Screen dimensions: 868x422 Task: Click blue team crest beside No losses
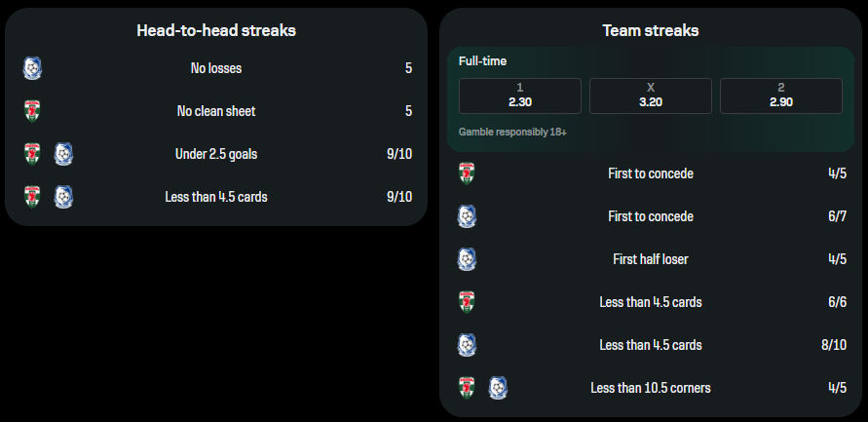point(32,68)
